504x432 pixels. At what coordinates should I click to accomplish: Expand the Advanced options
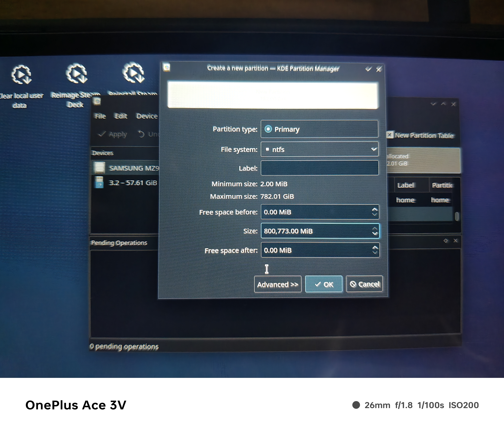(278, 284)
